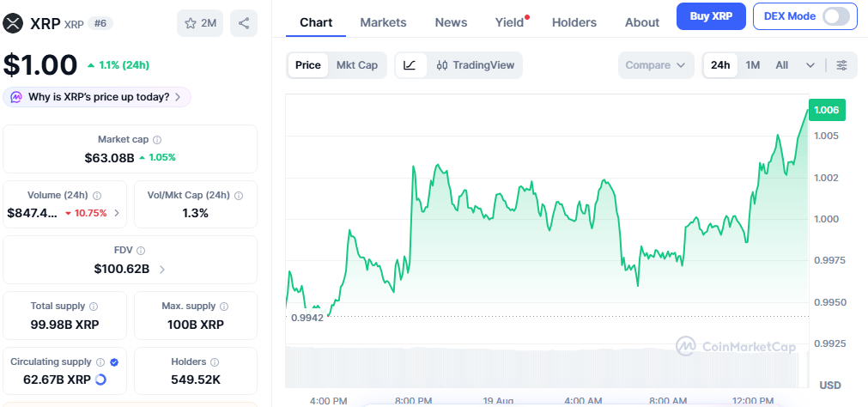Image resolution: width=868 pixels, height=407 pixels.
Task: Click the $1.00 price text
Action: (39, 64)
